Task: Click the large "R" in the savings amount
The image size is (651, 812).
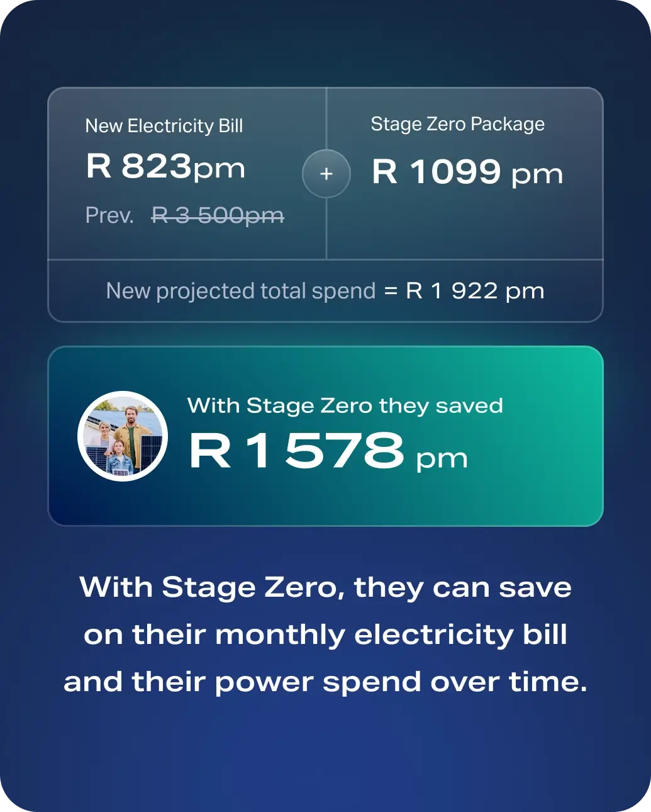Action: pyautogui.click(x=210, y=451)
